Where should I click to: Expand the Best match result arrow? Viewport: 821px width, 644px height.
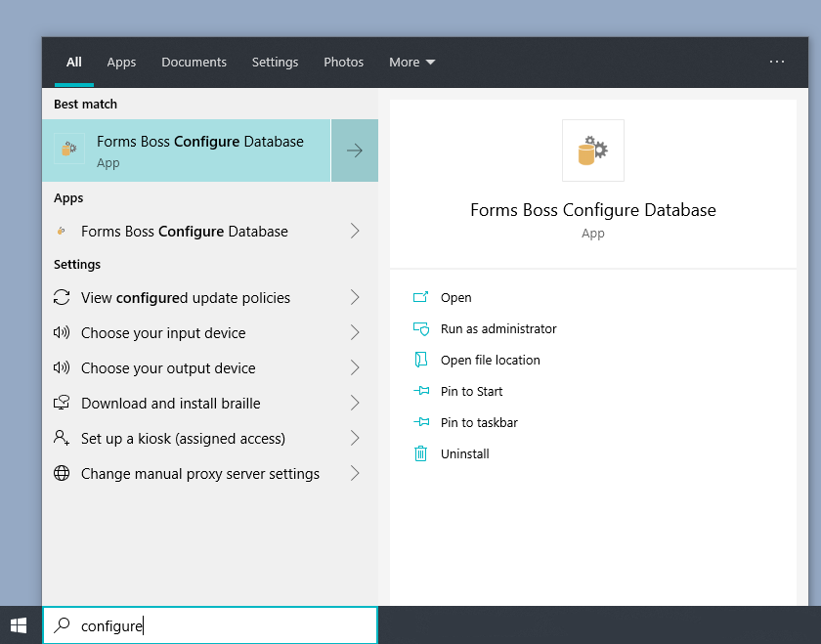tap(355, 150)
